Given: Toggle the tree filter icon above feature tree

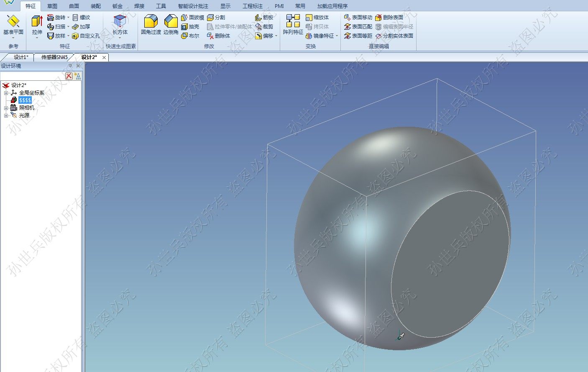Looking at the screenshot, I should (x=78, y=76).
